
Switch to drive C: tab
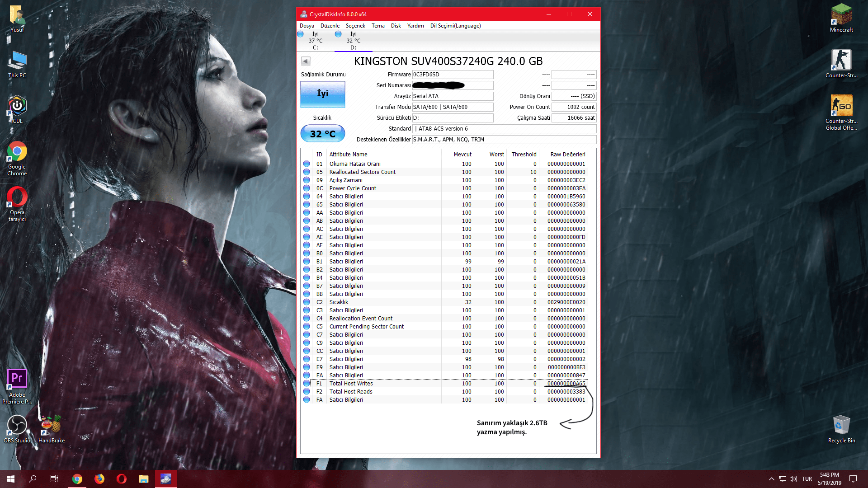[x=315, y=41]
